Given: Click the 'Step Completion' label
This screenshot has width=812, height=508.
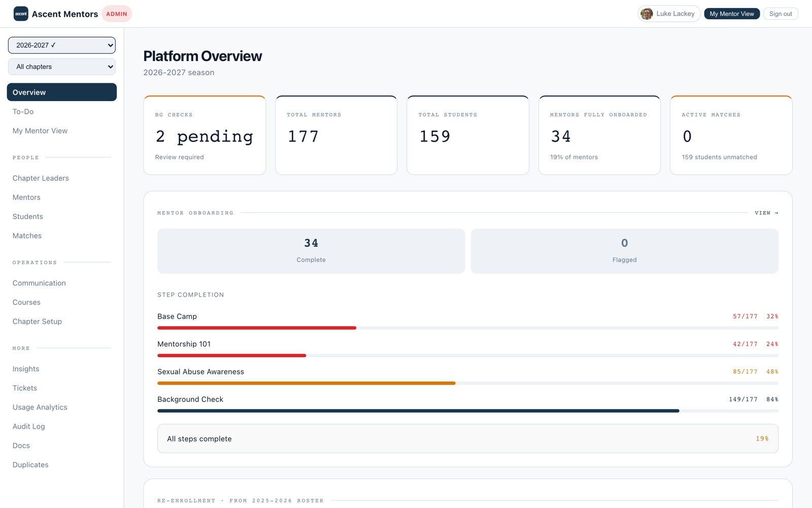Looking at the screenshot, I should [190, 295].
